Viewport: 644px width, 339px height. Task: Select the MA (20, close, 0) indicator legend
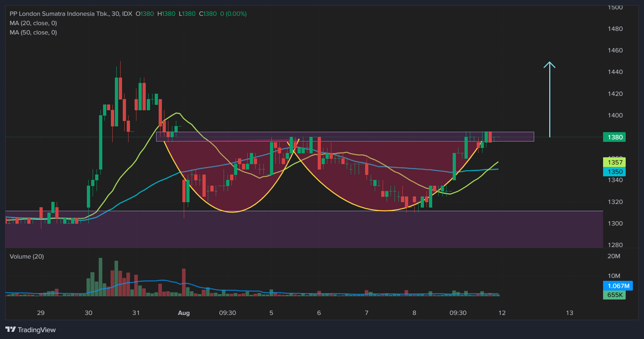pyautogui.click(x=33, y=23)
